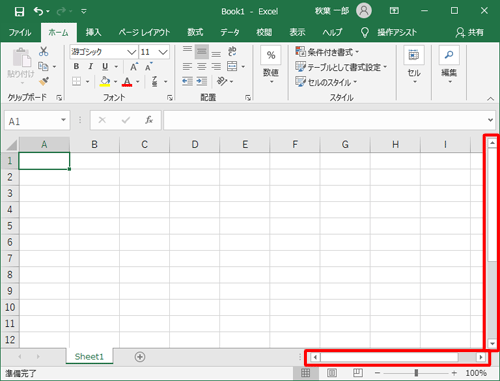Click the zoom slider handle
The height and width of the screenshot is (381, 500).
point(416,373)
